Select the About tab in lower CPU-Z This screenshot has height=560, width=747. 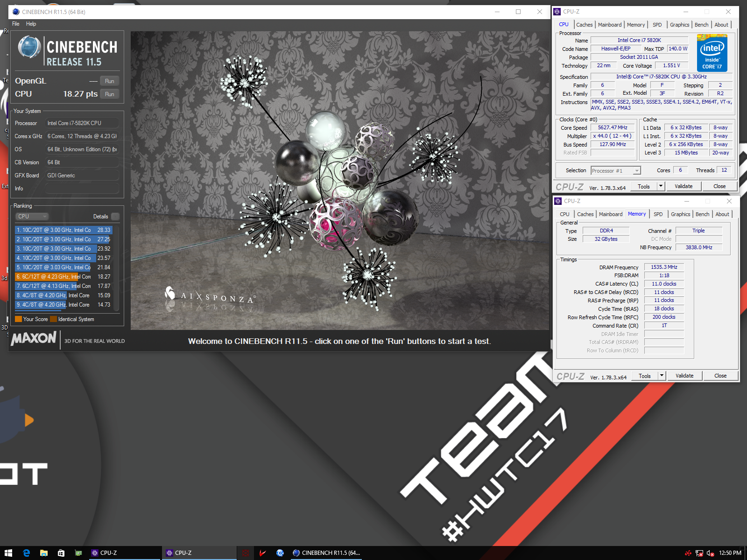[722, 214]
